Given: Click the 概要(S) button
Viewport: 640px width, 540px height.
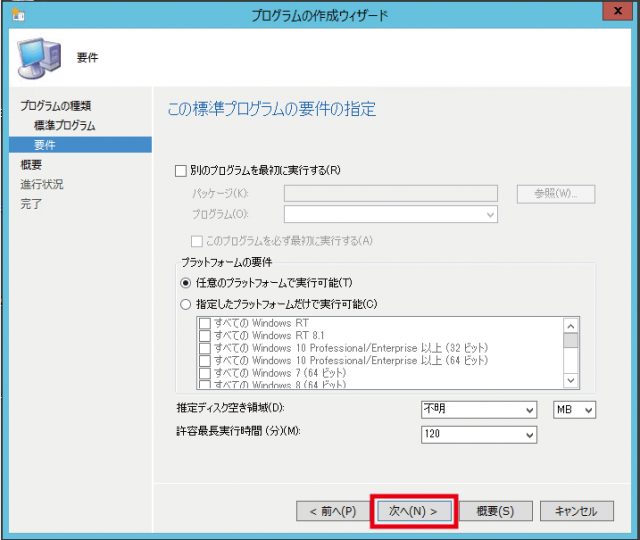Looking at the screenshot, I should [494, 511].
